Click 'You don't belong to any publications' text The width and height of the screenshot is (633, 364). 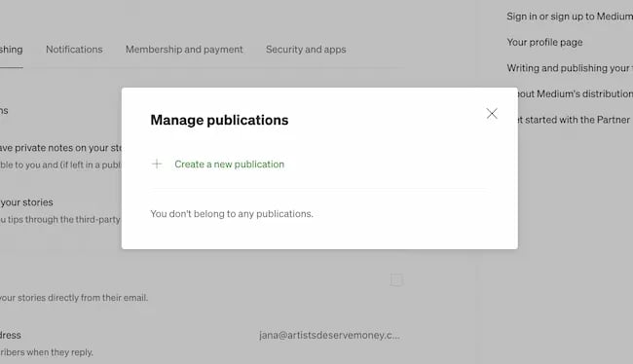(x=232, y=213)
